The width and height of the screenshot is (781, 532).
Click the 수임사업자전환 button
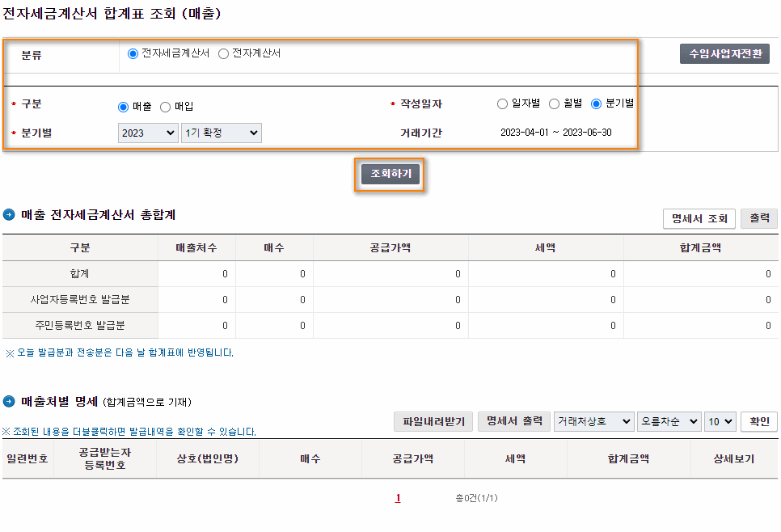724,54
